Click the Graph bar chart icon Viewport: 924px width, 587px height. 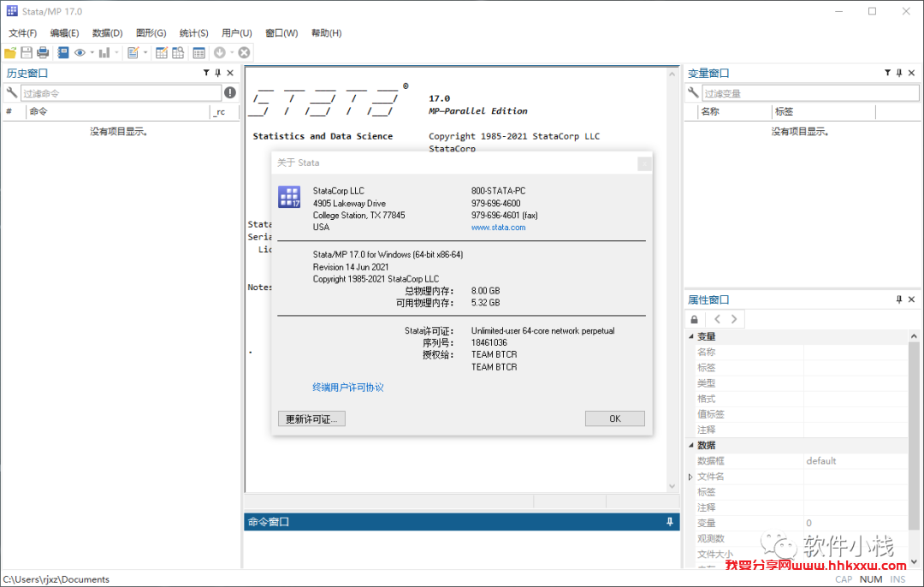pos(105,52)
